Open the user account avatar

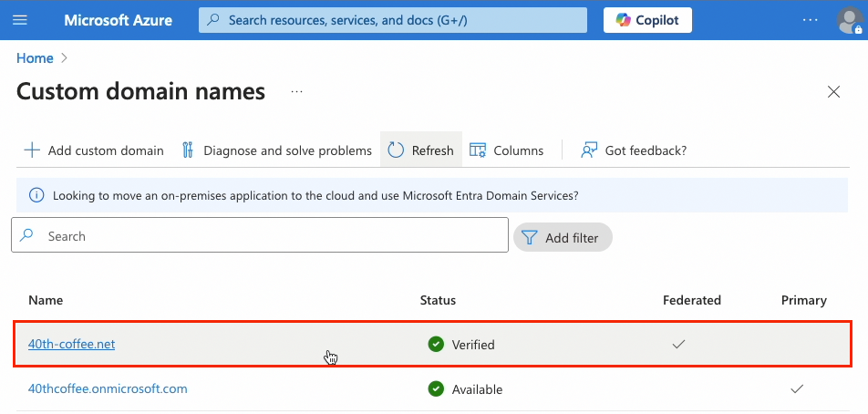point(849,20)
